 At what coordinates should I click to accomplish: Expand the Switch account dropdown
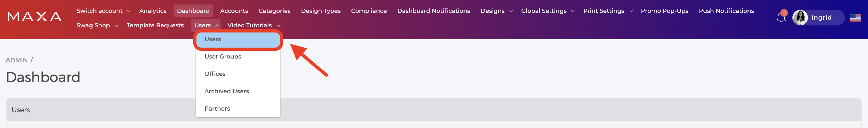[104, 11]
